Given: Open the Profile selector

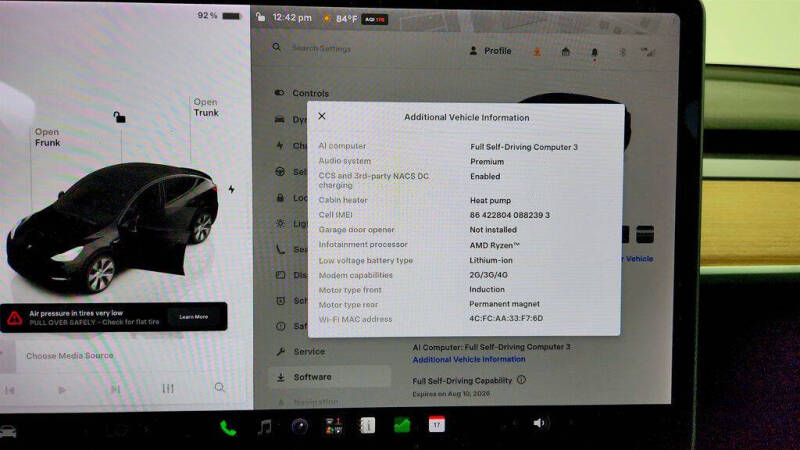Looking at the screenshot, I should pos(490,51).
